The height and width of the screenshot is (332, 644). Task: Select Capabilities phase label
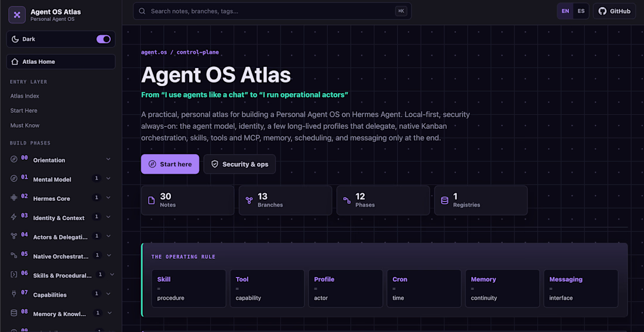(50, 295)
